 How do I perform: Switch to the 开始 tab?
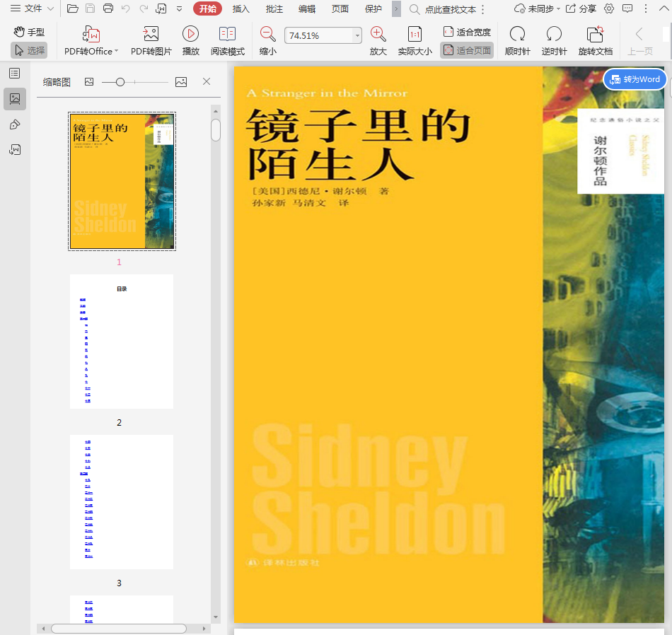pyautogui.click(x=207, y=8)
